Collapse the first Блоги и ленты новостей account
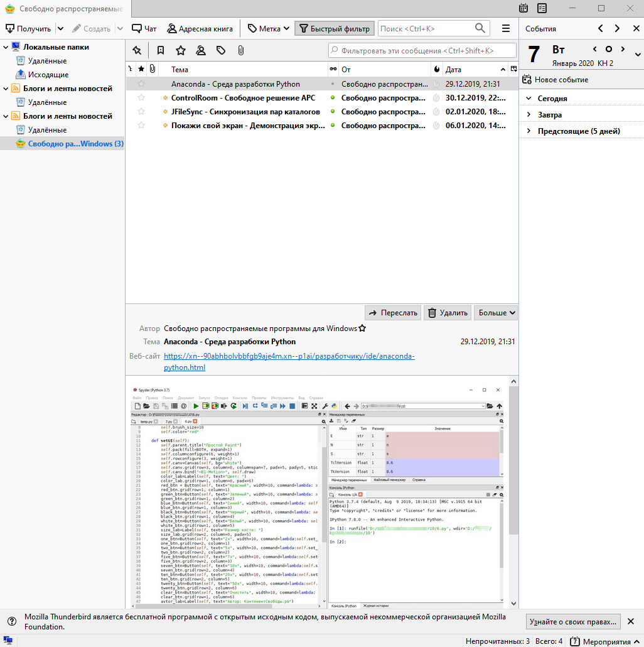Viewport: 644px width, 647px height. [x=6, y=89]
